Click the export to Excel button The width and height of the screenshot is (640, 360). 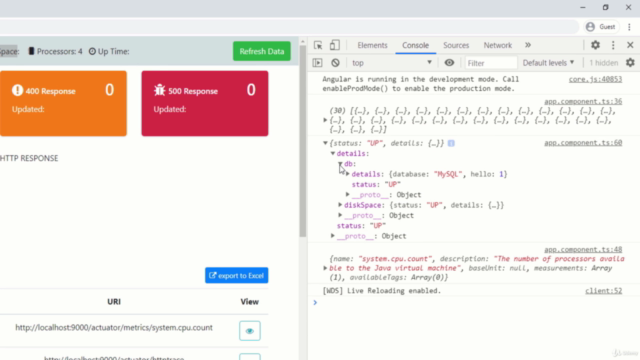236,276
